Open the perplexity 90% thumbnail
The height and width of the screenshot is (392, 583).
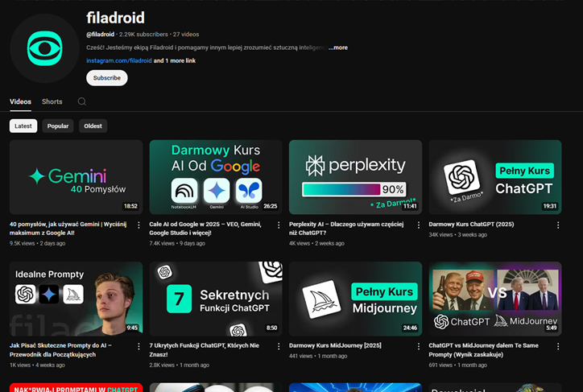pyautogui.click(x=355, y=177)
